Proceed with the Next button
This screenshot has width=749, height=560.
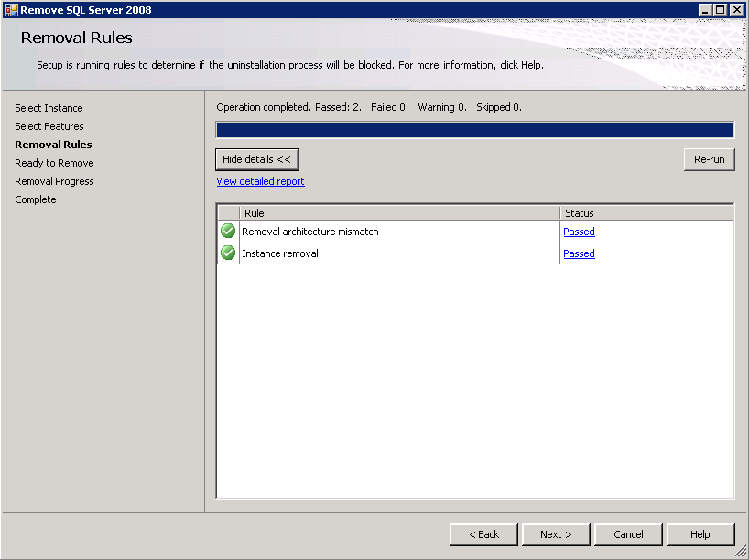click(x=556, y=534)
